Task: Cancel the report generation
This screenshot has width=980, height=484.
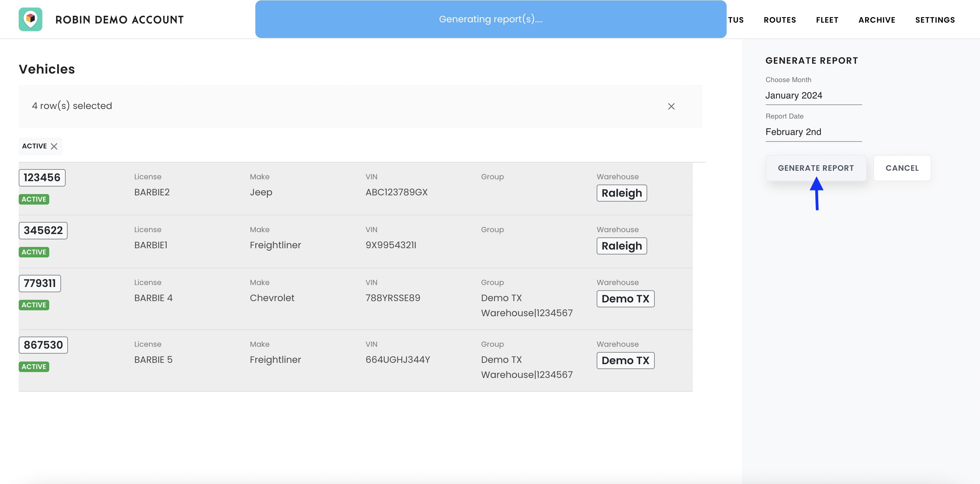Action: (x=902, y=168)
